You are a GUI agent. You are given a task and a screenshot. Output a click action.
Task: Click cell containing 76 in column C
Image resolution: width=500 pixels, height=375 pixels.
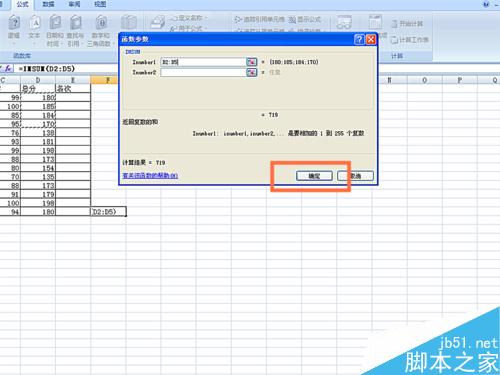point(10,133)
